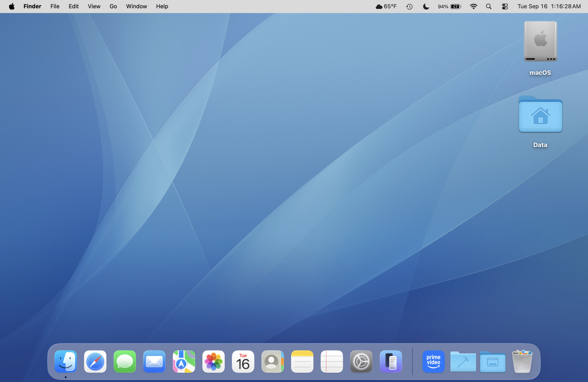The height and width of the screenshot is (382, 588).
Task: Click the date and time clock
Action: (x=549, y=6)
